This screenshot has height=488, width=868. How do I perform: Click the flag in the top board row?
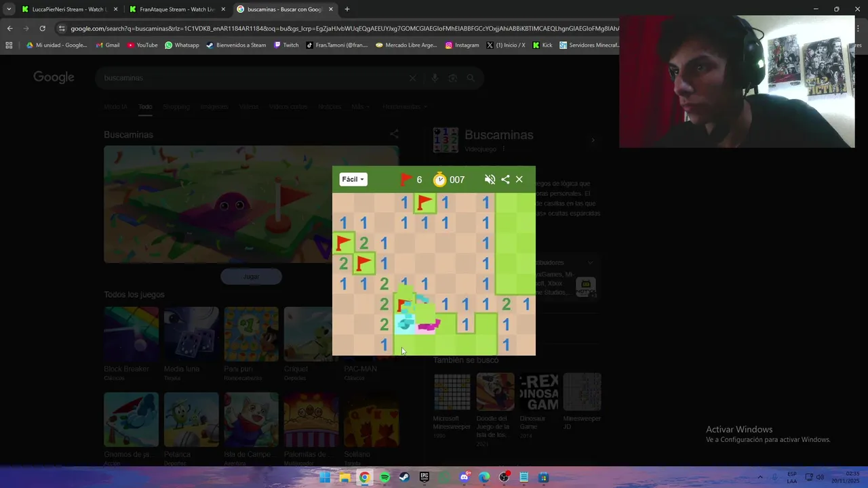click(x=425, y=203)
